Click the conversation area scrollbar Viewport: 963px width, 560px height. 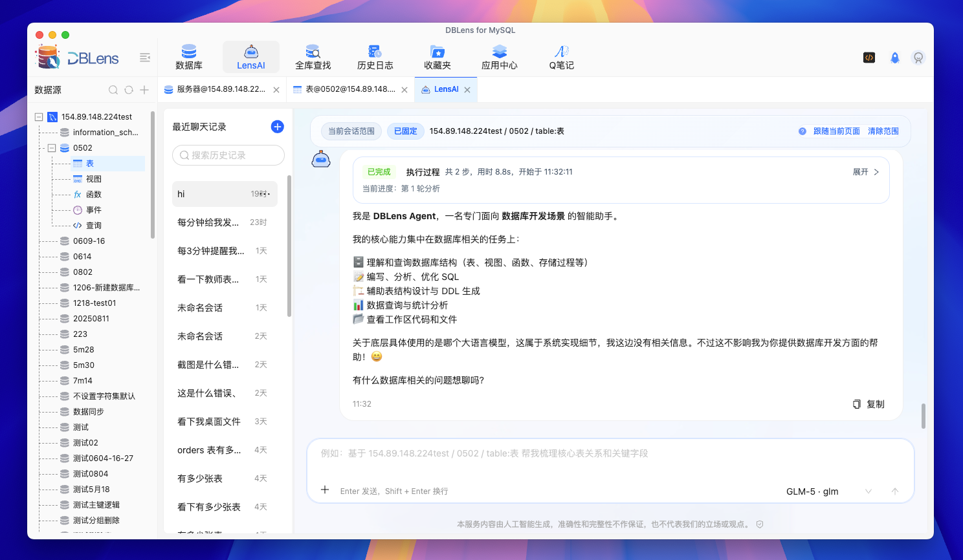pos(924,416)
